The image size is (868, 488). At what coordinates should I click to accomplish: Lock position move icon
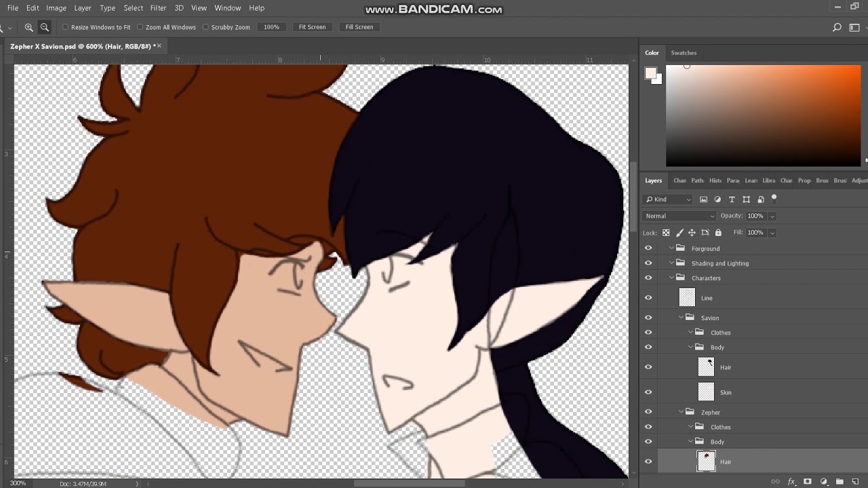coord(692,232)
